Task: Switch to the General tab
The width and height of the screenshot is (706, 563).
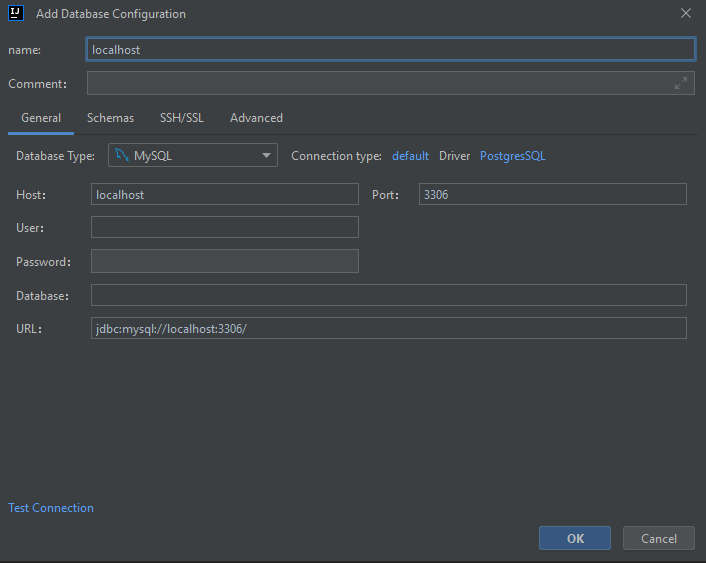Action: [41, 118]
